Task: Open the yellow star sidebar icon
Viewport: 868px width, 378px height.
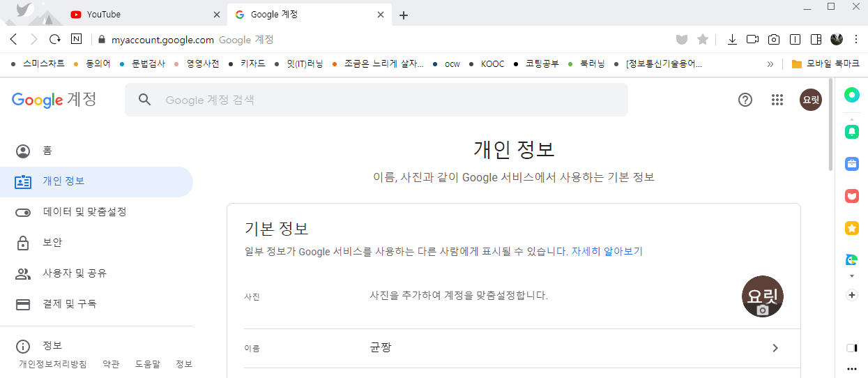Action: point(851,228)
